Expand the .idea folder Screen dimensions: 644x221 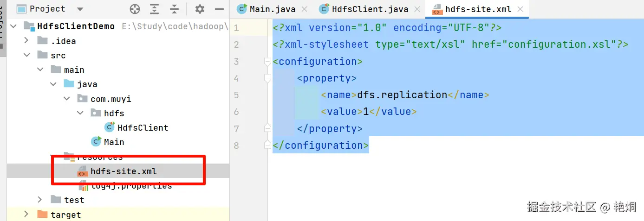point(26,41)
